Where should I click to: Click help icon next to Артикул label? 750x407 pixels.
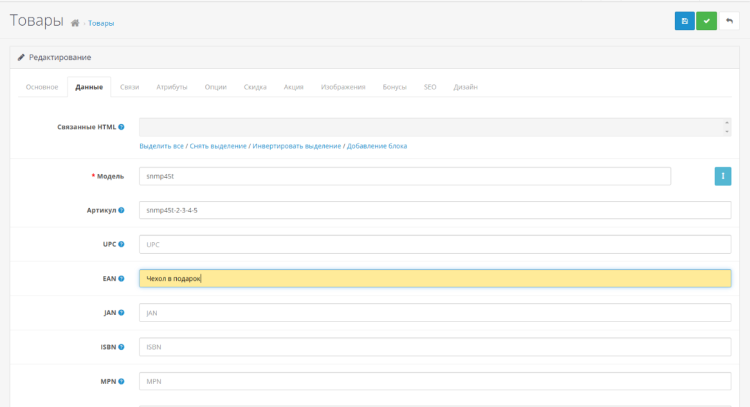pos(121,210)
